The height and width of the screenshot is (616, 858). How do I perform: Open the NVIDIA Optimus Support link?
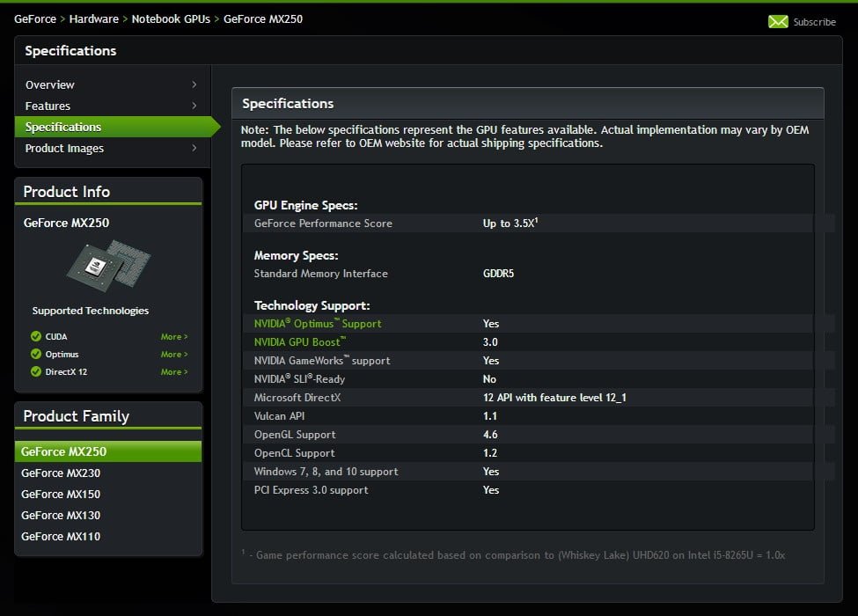pyautogui.click(x=318, y=324)
